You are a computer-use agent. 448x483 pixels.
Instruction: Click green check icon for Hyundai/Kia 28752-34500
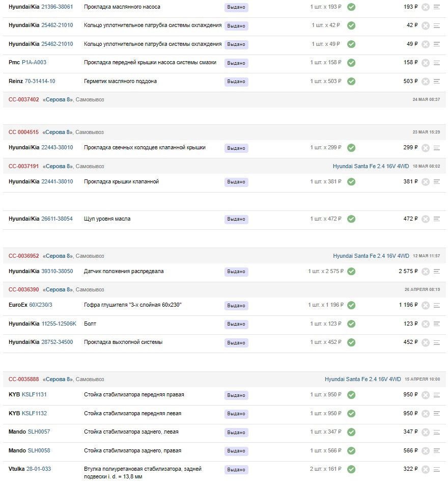[351, 342]
